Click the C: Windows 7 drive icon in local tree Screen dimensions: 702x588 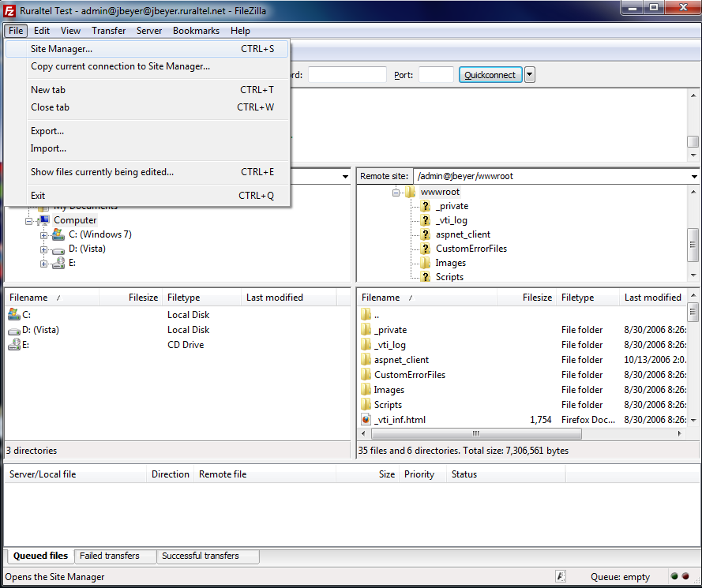pos(58,234)
